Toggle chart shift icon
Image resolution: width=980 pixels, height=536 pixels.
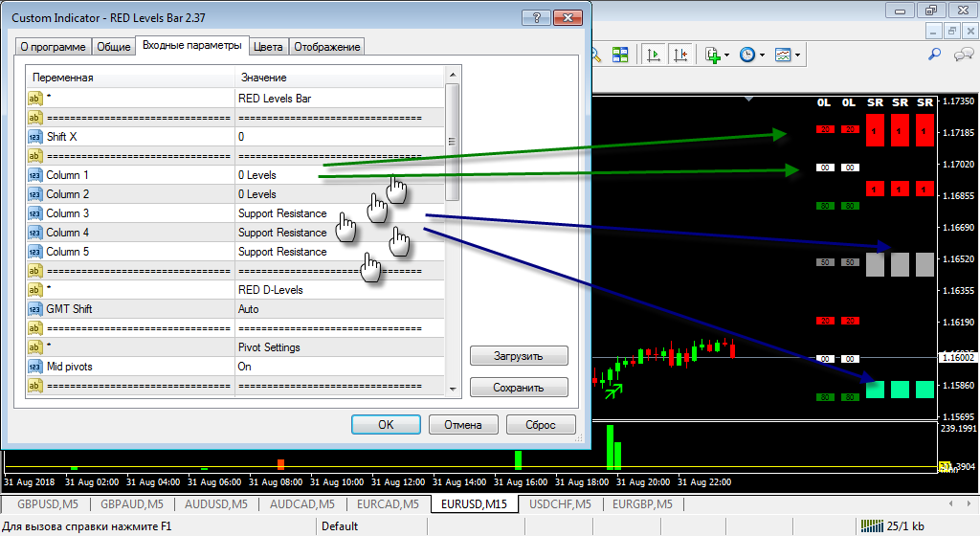pyautogui.click(x=680, y=55)
